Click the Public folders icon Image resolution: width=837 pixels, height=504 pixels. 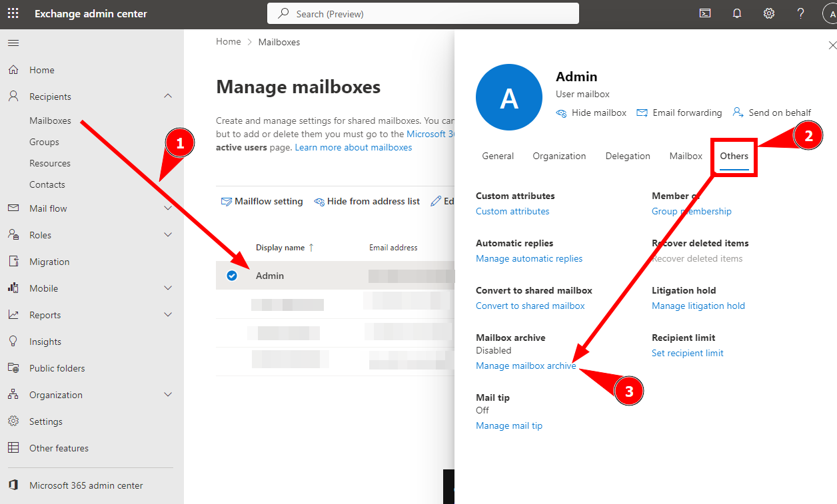pos(13,368)
